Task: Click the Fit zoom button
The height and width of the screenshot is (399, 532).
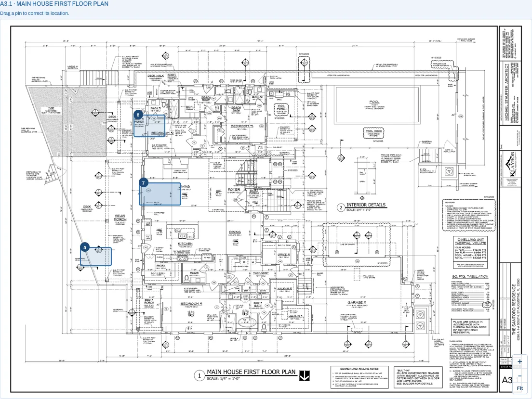Action: (x=520, y=388)
